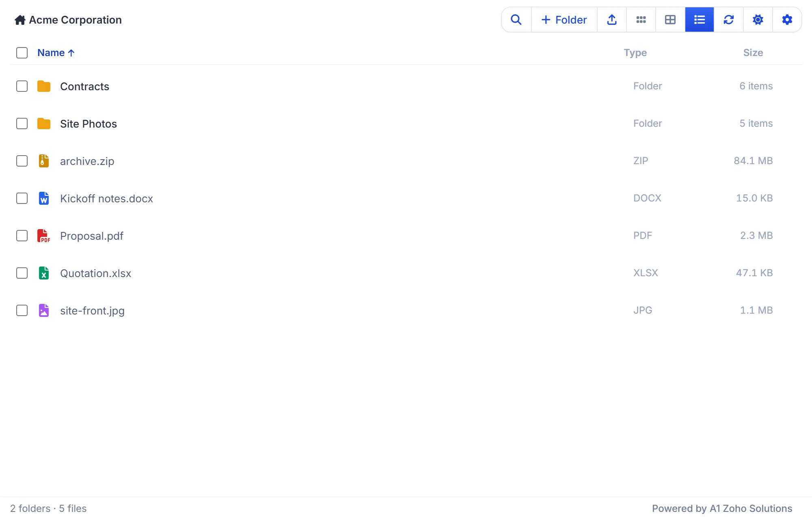Tick the Kickoff notes.docx checkbox

click(x=22, y=198)
